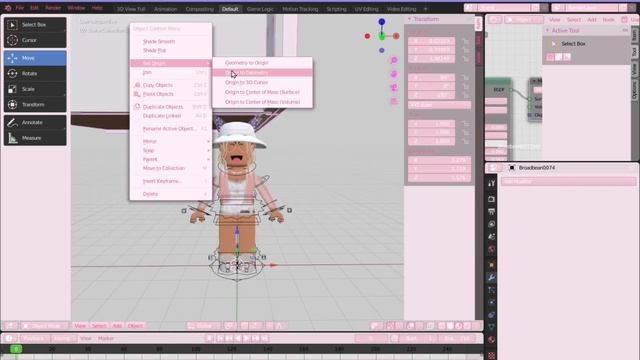640x360 pixels.
Task: Open the File menu
Action: coord(20,8)
